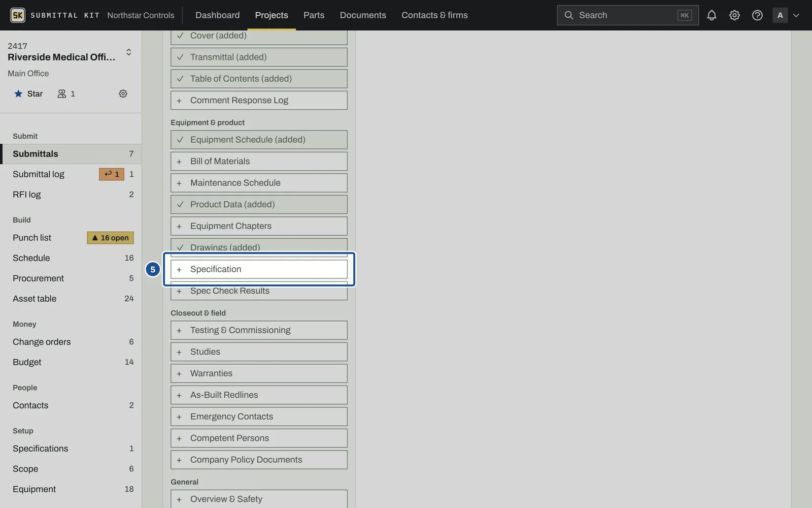812x508 pixels.
Task: Open the help question mark icon
Action: point(757,15)
